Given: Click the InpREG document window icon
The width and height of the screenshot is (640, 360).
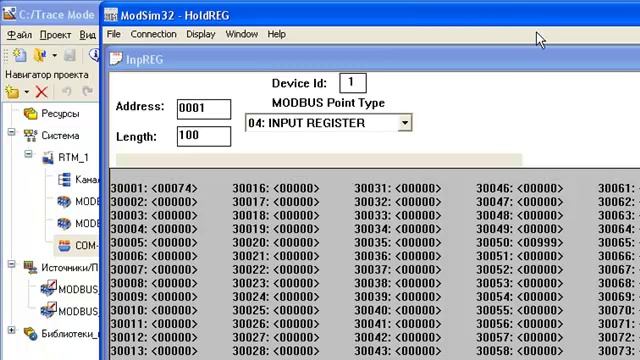Looking at the screenshot, I should pyautogui.click(x=116, y=59).
